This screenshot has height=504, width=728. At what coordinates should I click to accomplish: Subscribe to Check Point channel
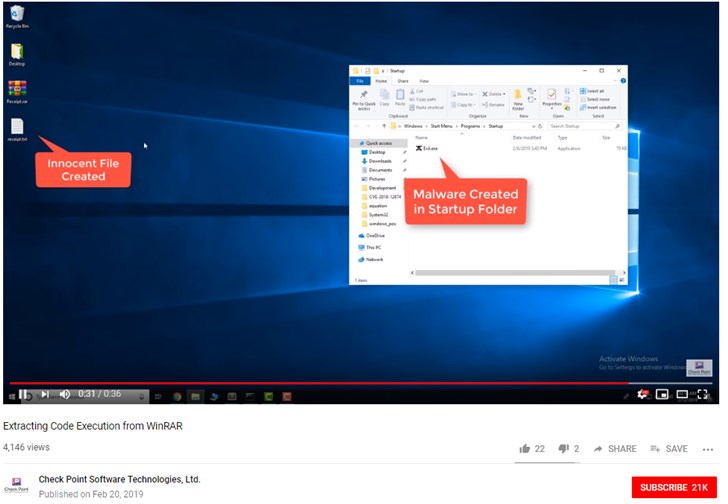click(673, 487)
